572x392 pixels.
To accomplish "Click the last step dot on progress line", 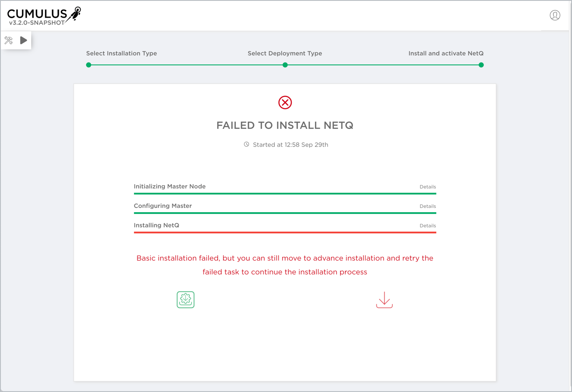I will point(481,65).
